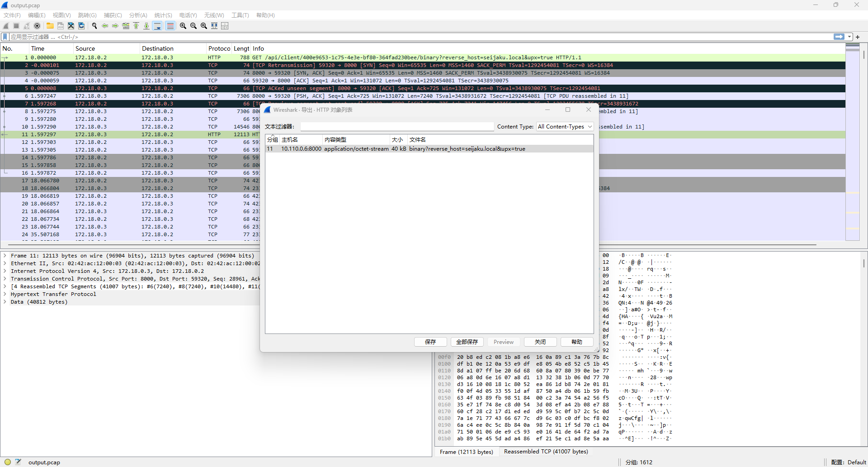The image size is (868, 467).
Task: Click 关闭 button in export dialog
Action: coord(540,342)
